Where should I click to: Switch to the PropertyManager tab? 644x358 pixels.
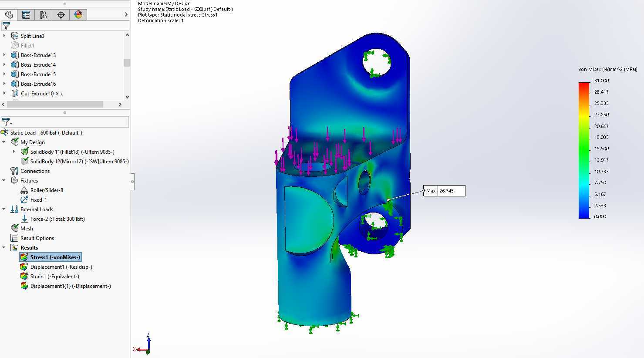point(26,14)
